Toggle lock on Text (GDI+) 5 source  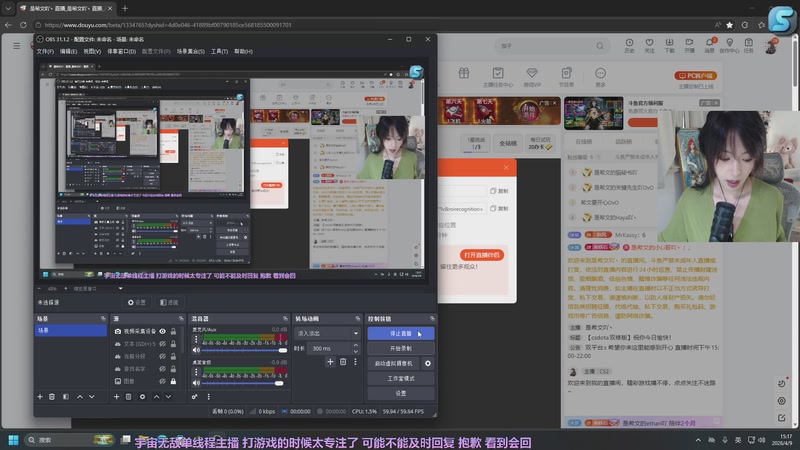tap(173, 344)
